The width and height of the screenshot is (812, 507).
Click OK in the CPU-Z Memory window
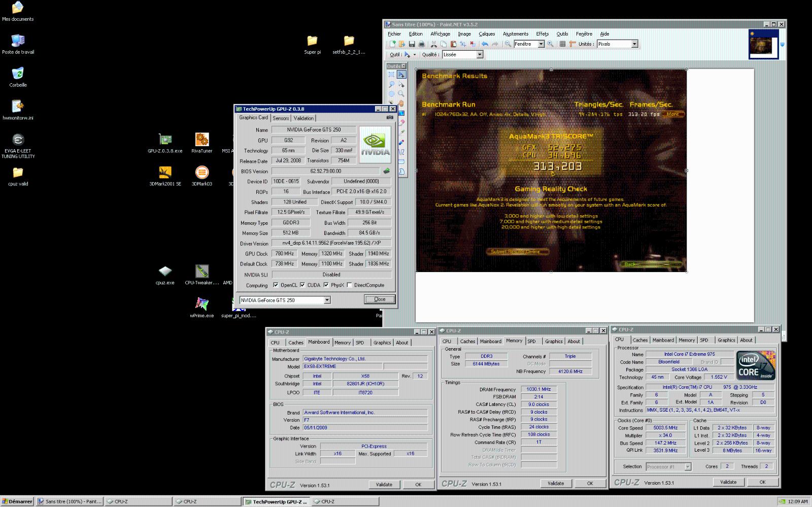coord(590,484)
